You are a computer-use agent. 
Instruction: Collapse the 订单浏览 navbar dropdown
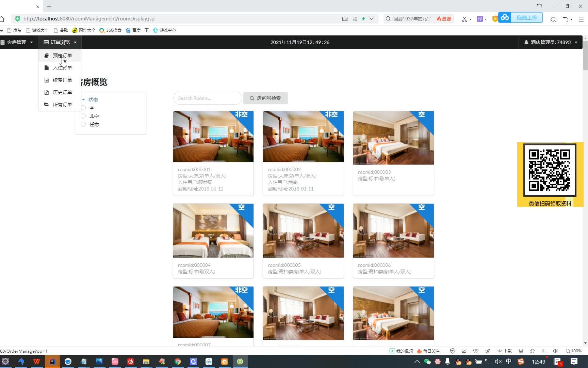pos(60,42)
